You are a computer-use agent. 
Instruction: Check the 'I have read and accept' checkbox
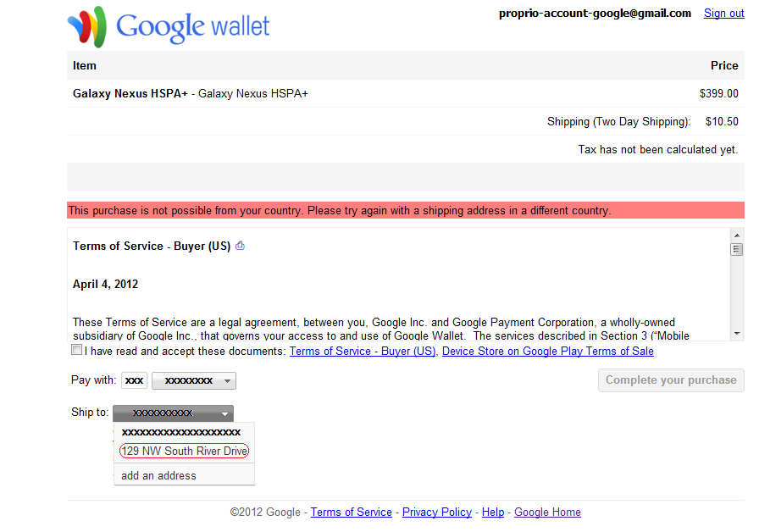pos(76,350)
